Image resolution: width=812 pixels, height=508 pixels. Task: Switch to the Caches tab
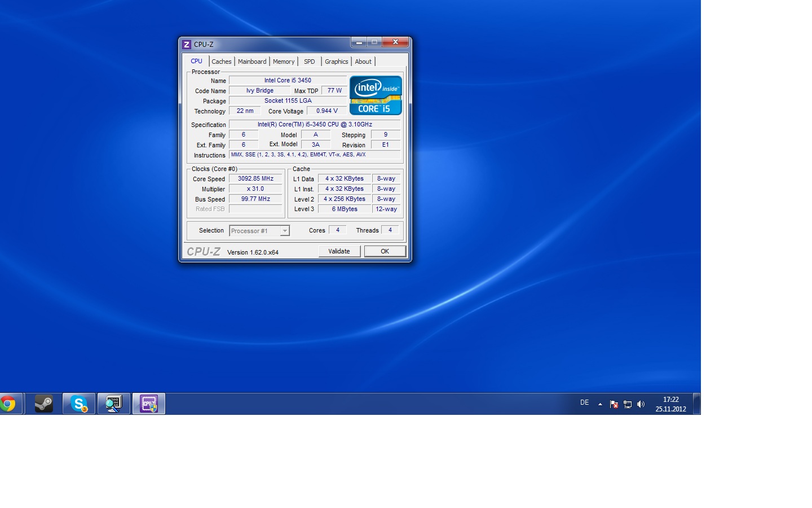222,62
